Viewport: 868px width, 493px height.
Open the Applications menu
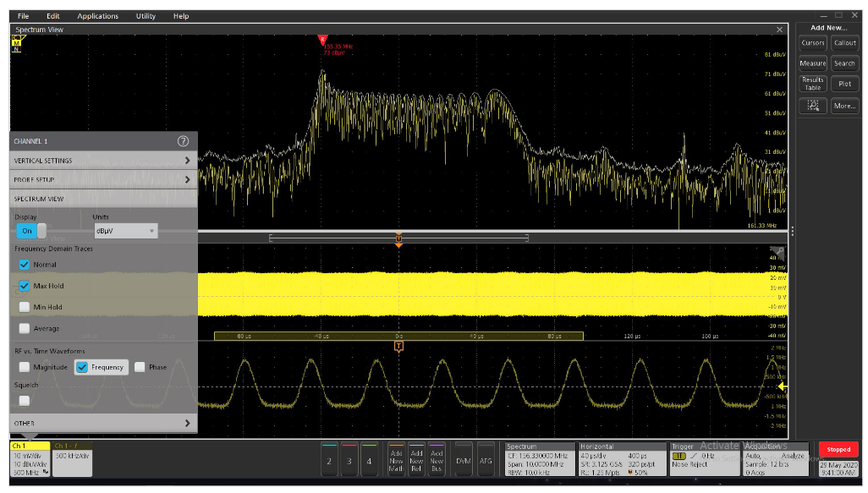(x=98, y=15)
